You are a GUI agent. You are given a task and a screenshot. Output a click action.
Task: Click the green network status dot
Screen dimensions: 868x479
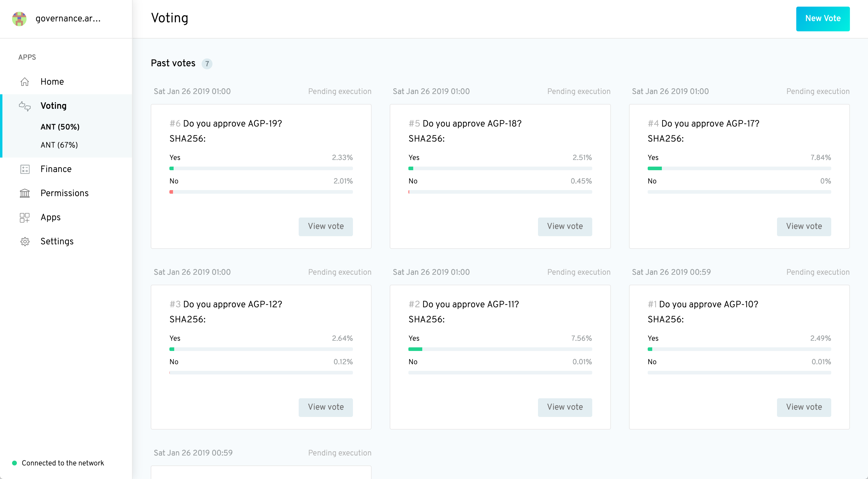[14, 463]
